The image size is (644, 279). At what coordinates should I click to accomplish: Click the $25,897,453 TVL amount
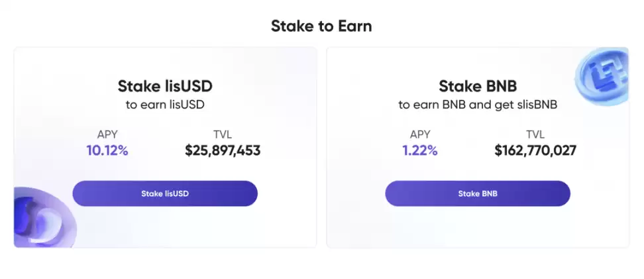223,150
